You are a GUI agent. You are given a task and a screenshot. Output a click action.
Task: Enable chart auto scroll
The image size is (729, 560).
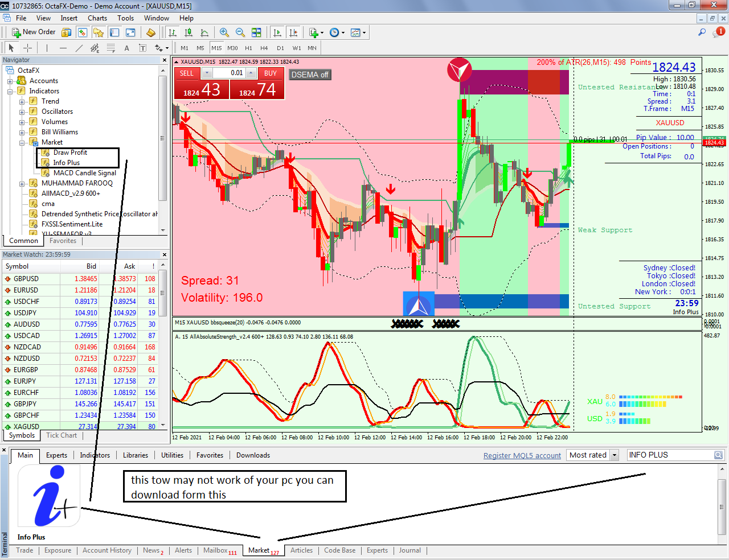[x=277, y=32]
